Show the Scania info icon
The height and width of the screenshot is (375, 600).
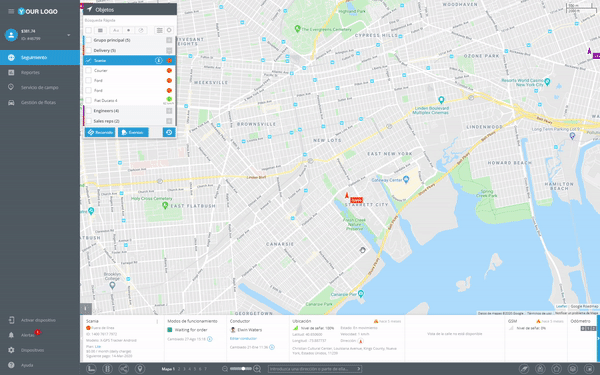pyautogui.click(x=158, y=60)
